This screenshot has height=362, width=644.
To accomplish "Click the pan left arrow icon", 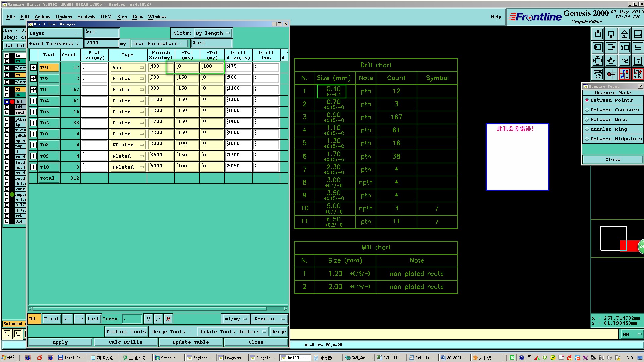I will pos(597,47).
